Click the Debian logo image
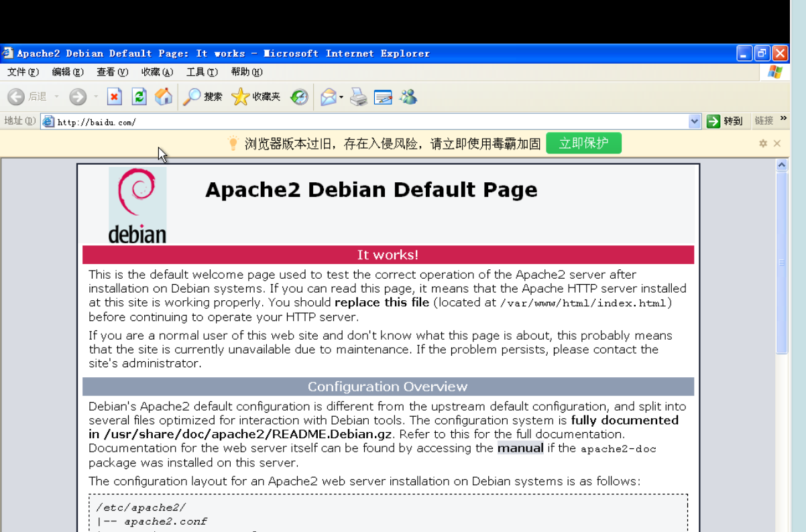The width and height of the screenshot is (806, 532). point(137,205)
